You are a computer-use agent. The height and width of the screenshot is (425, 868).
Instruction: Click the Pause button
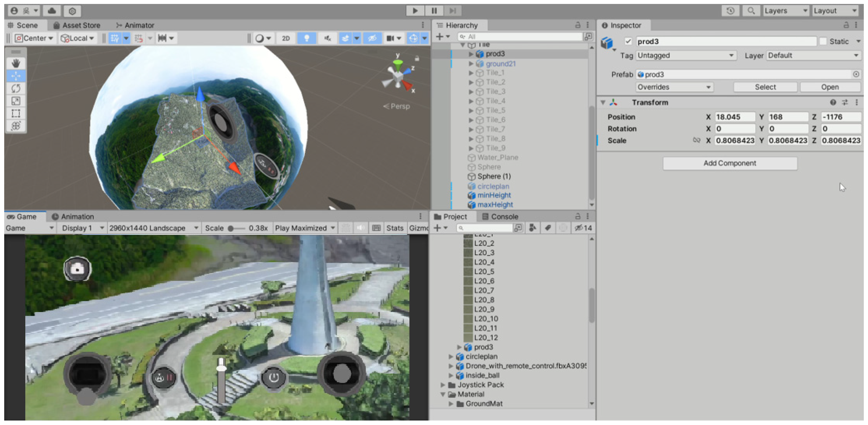click(434, 11)
